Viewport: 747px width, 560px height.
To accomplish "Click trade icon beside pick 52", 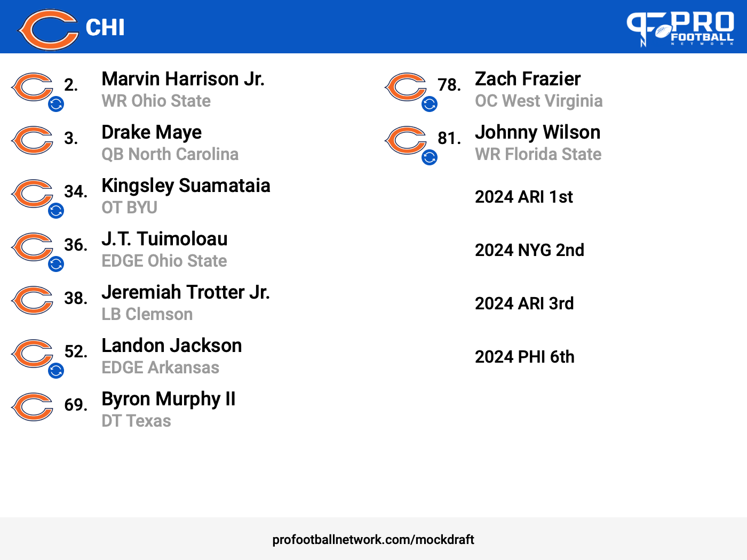I will coord(56,371).
